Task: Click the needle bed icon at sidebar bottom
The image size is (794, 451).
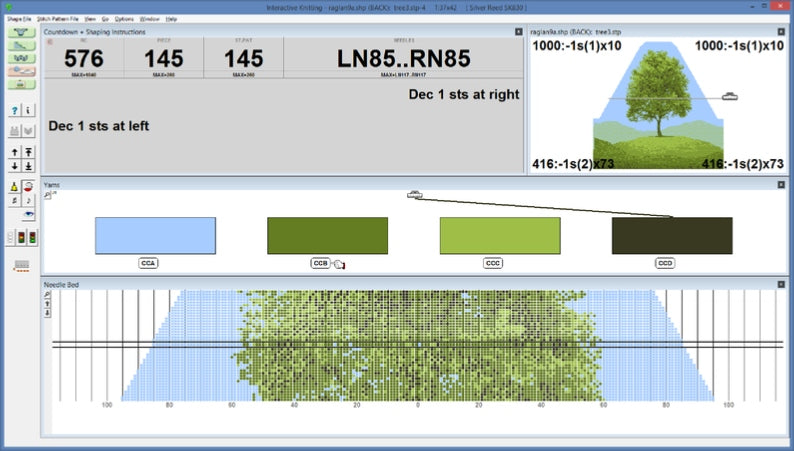Action: (21, 266)
